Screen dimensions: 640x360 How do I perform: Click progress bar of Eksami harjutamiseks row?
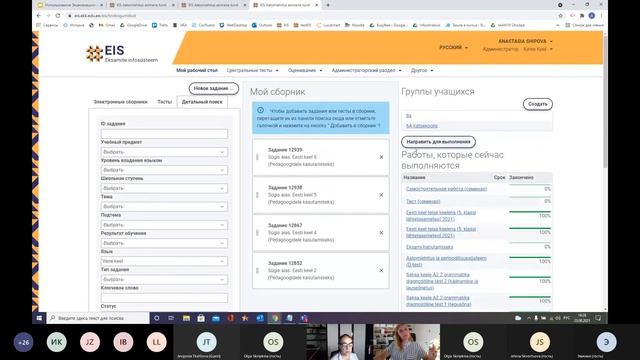530,243
